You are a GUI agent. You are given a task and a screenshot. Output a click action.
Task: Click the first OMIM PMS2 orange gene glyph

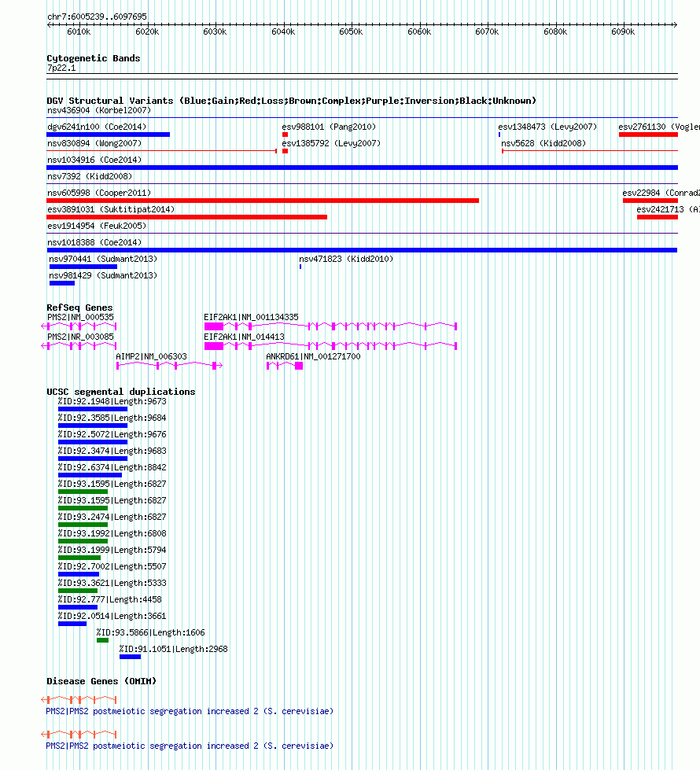point(79,699)
